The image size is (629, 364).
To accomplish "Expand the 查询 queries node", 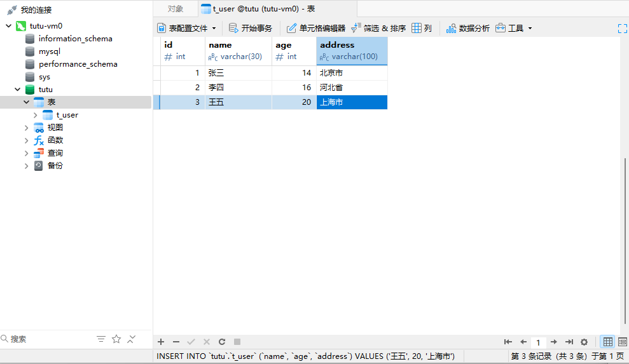I will [x=26, y=153].
